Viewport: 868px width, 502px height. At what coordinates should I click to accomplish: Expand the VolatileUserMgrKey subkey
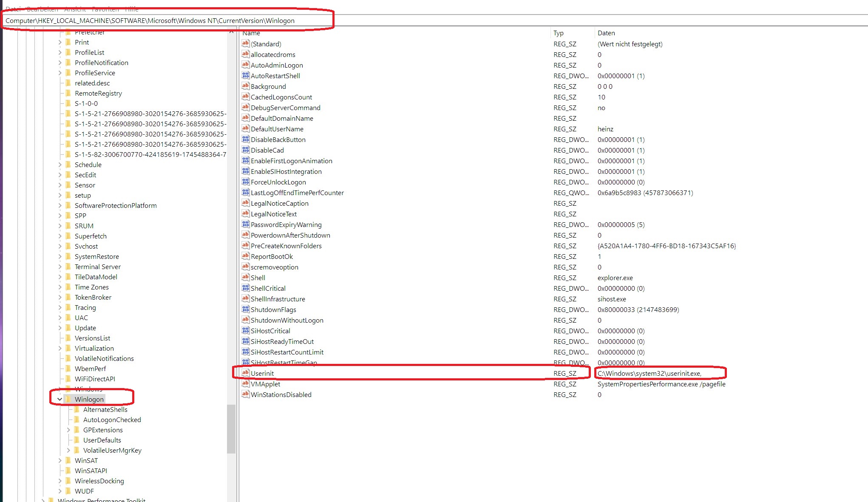click(x=67, y=450)
